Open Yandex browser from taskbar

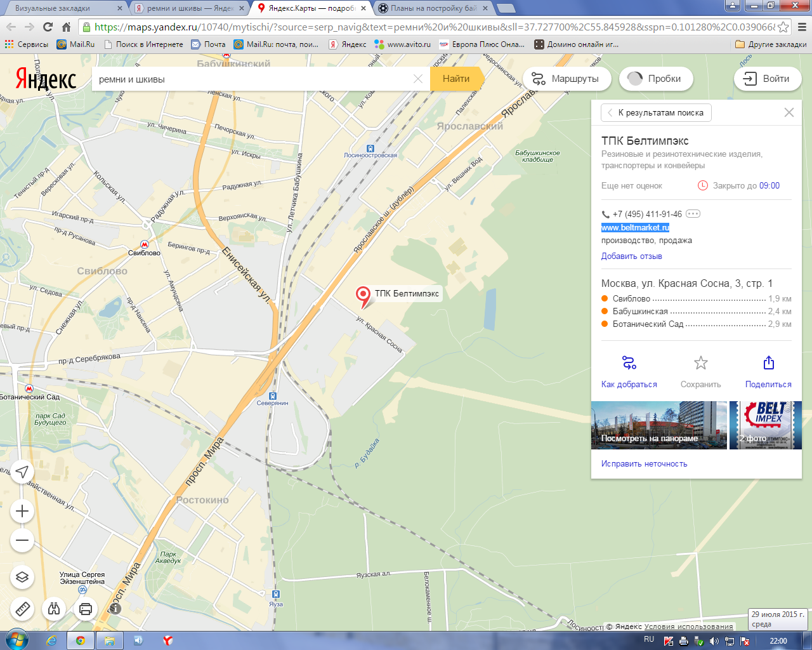(x=168, y=640)
